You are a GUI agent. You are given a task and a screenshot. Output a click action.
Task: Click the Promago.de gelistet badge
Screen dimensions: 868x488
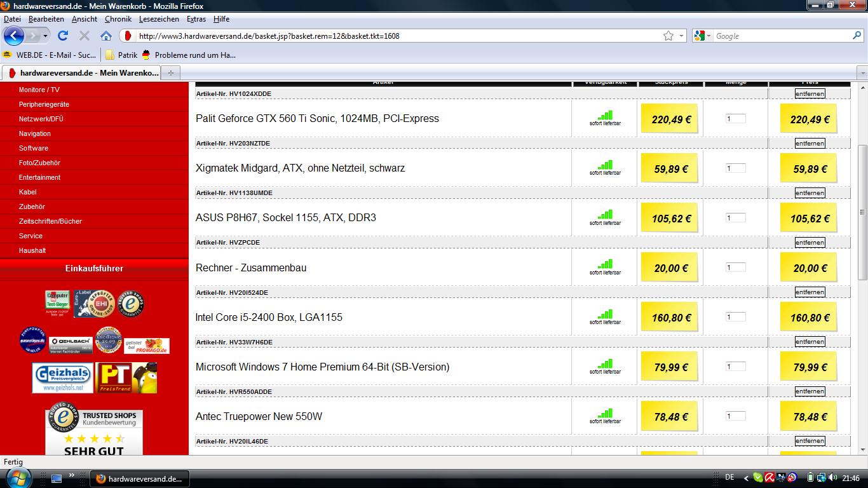click(147, 346)
